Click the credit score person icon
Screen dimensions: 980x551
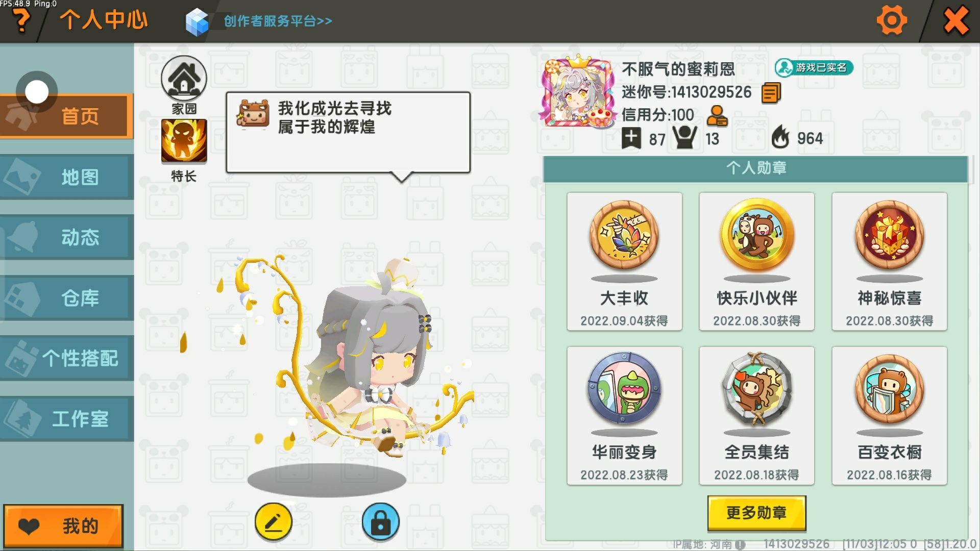(717, 116)
